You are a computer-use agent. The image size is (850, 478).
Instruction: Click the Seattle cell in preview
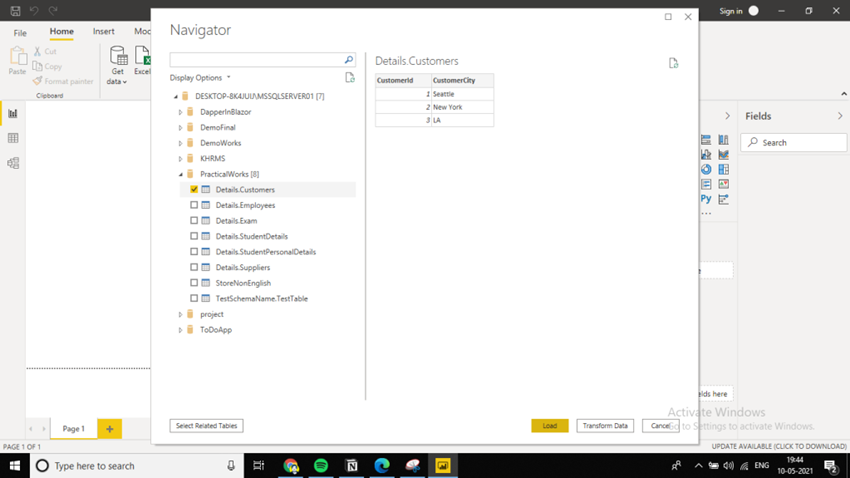tap(462, 94)
